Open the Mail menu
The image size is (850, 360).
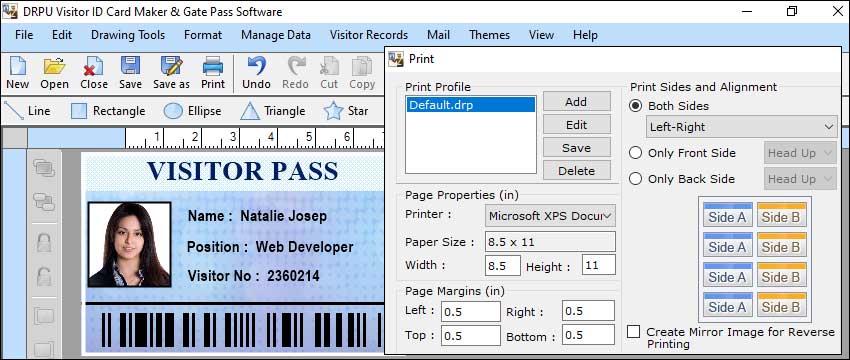(x=438, y=35)
